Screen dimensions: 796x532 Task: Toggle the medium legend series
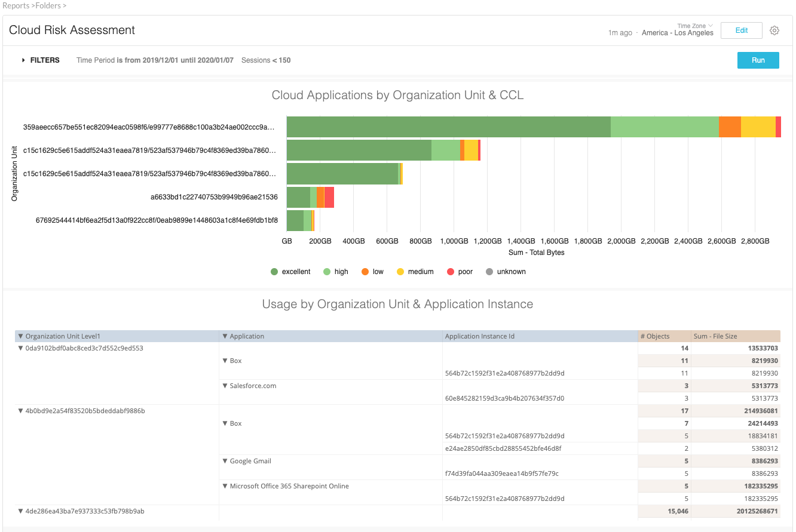click(x=415, y=272)
